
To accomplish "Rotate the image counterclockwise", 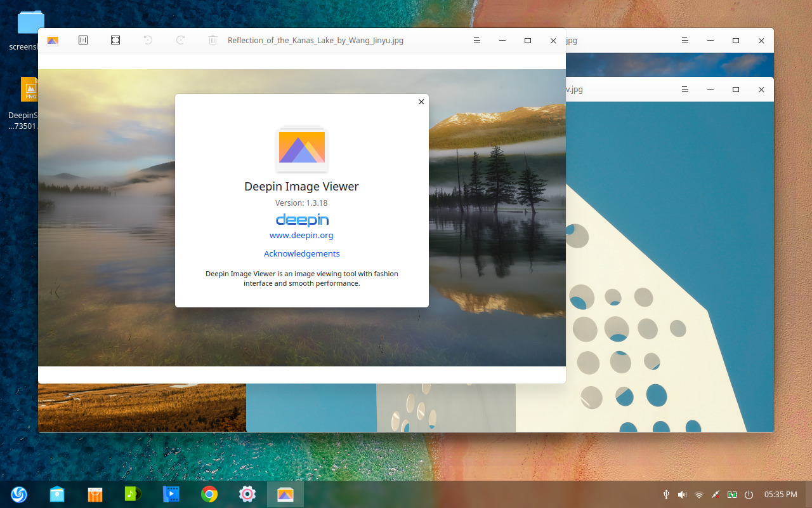I will click(x=148, y=40).
